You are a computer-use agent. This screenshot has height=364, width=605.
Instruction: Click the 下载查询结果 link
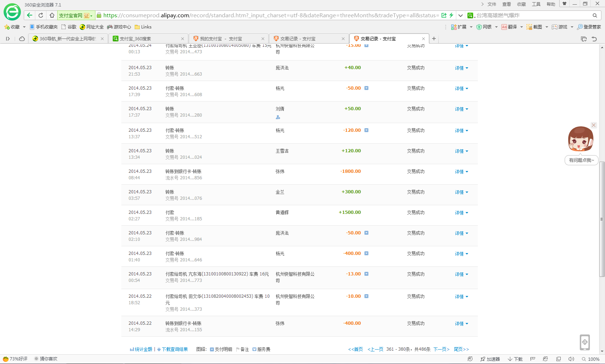175,349
